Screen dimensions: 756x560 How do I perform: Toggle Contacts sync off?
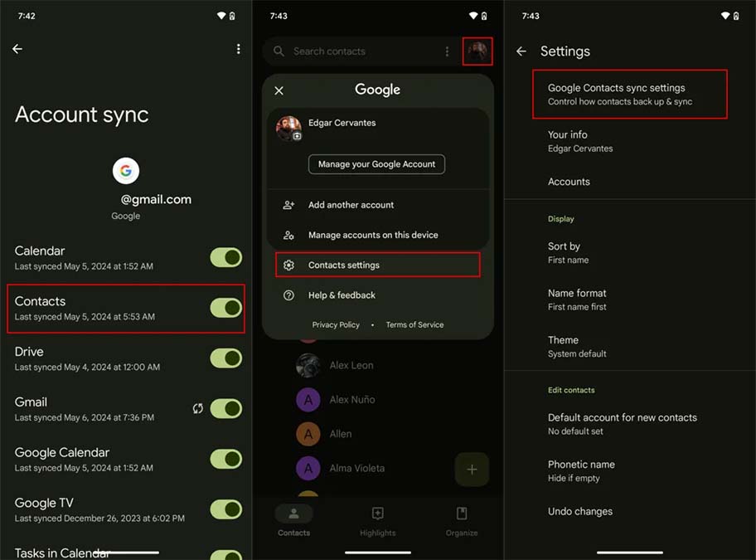pos(225,308)
